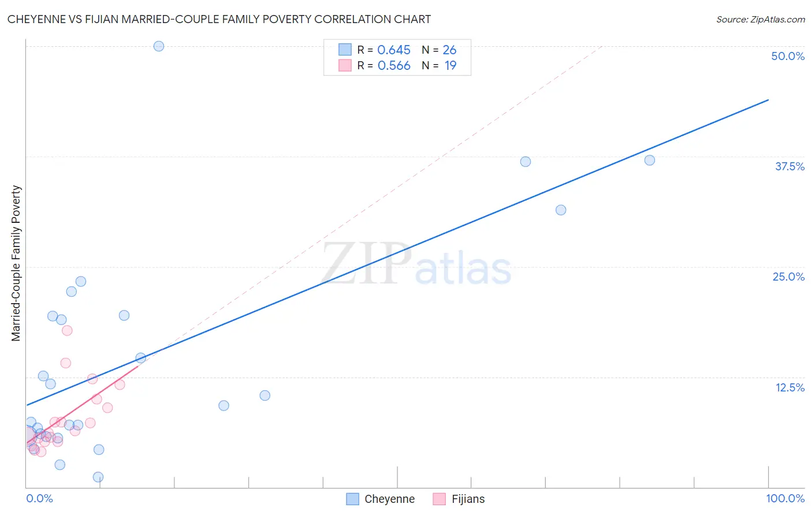Click the 37.5% y-axis label
The width and height of the screenshot is (812, 515).
click(789, 166)
